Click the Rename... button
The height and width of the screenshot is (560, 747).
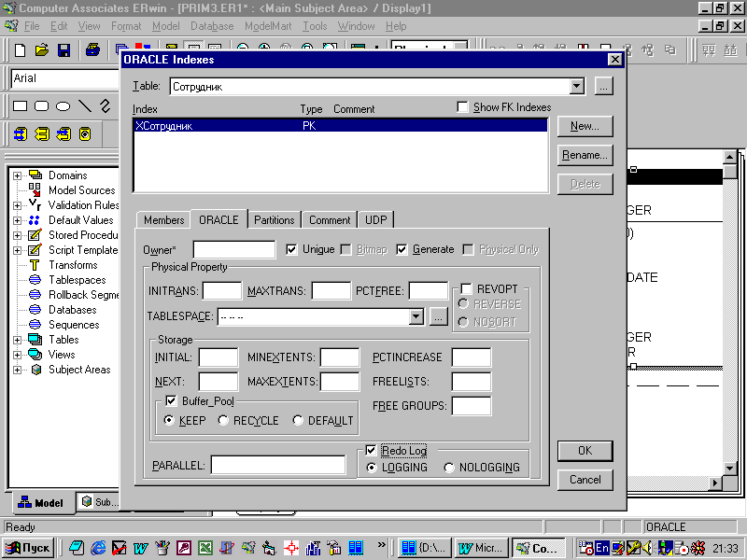pyautogui.click(x=585, y=155)
